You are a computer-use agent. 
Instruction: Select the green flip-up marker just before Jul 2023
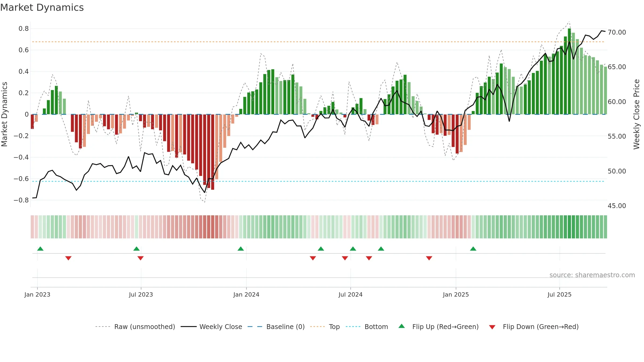(x=137, y=249)
